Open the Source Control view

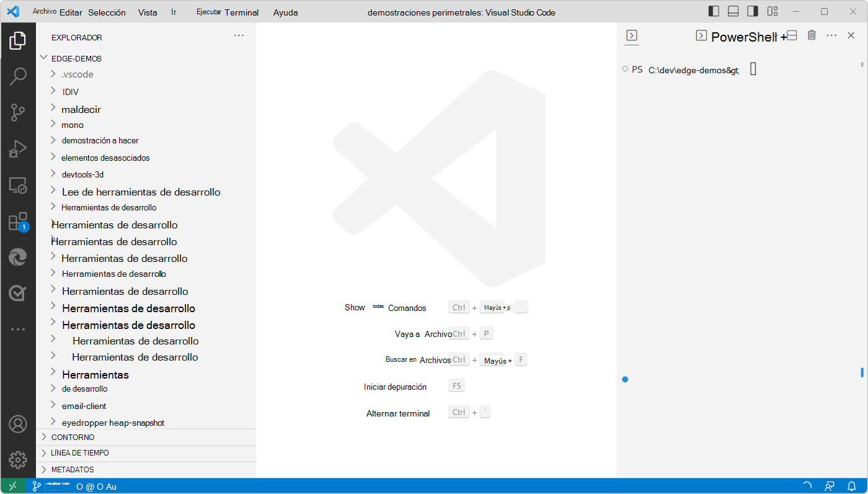pyautogui.click(x=18, y=112)
